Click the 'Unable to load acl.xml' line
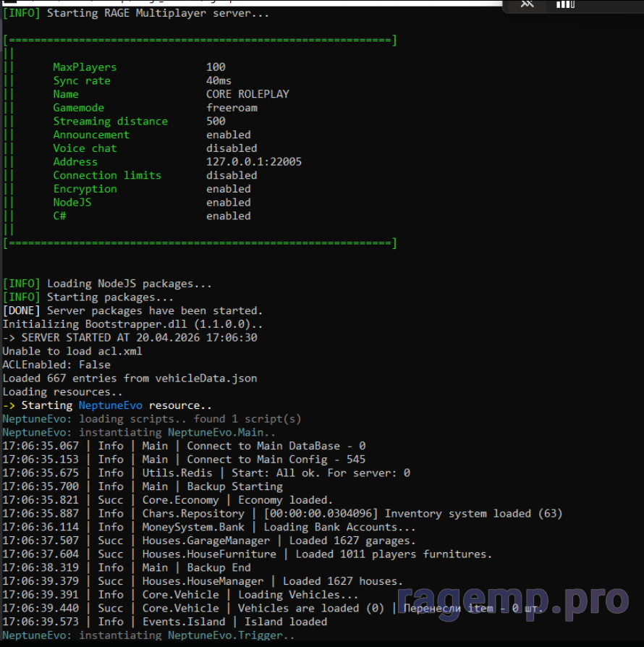644x647 pixels. 72,351
